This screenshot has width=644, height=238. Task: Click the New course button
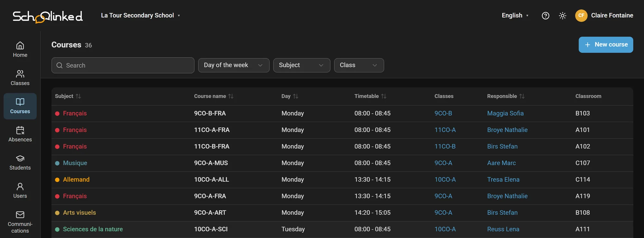point(606,45)
